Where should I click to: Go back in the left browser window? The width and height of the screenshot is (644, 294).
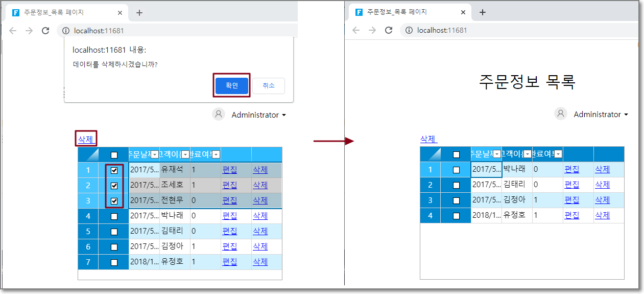(13, 31)
